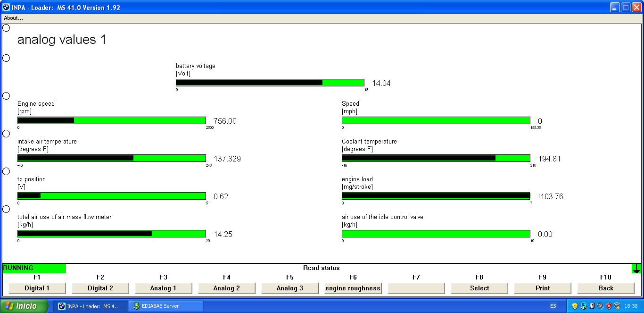This screenshot has height=313, width=644.
Task: Open the EDIABAS tray icon
Action: (x=583, y=306)
